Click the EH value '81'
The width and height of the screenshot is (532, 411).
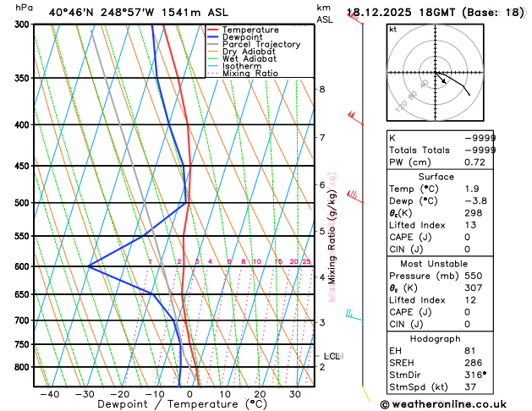[x=470, y=351]
